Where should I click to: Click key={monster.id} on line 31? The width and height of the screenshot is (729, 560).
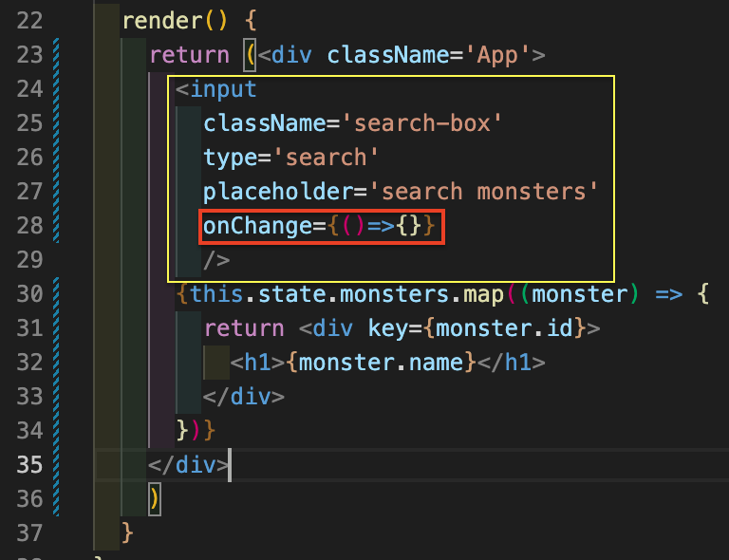[477, 328]
